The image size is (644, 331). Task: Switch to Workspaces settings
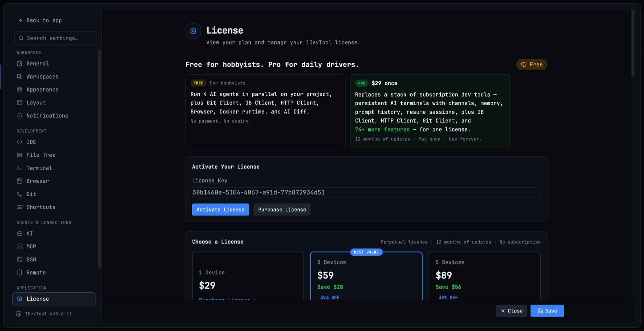[x=54, y=76]
